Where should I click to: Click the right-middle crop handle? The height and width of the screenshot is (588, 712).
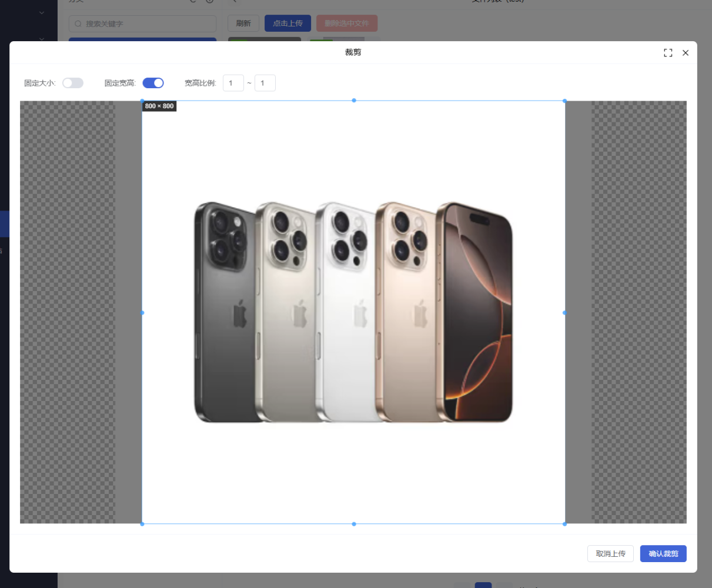[x=565, y=313]
